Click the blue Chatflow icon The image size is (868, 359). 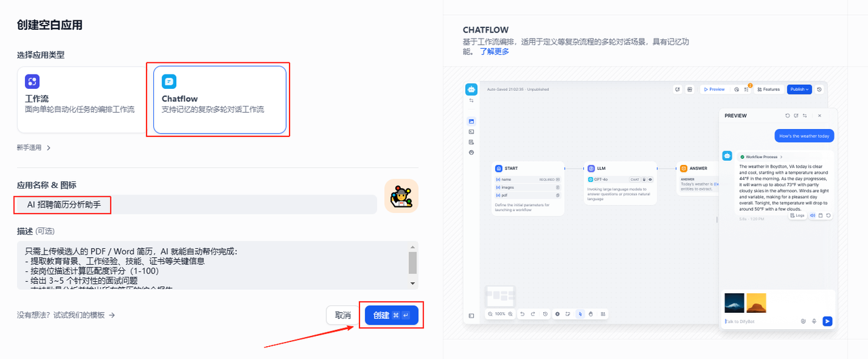coord(169,82)
